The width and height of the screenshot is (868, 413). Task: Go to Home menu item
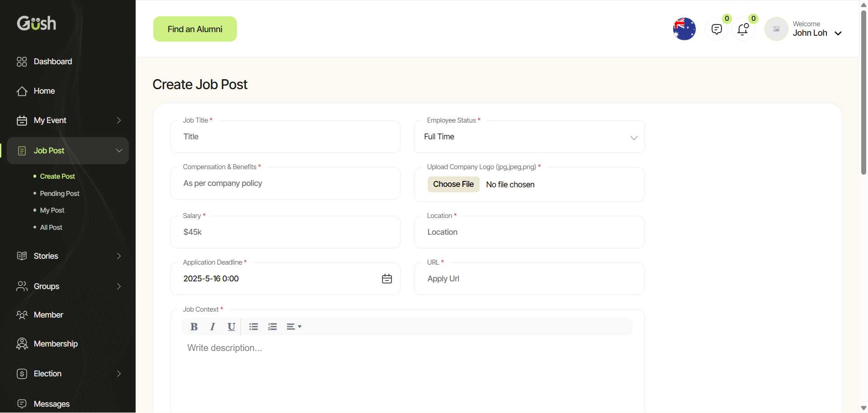(44, 91)
